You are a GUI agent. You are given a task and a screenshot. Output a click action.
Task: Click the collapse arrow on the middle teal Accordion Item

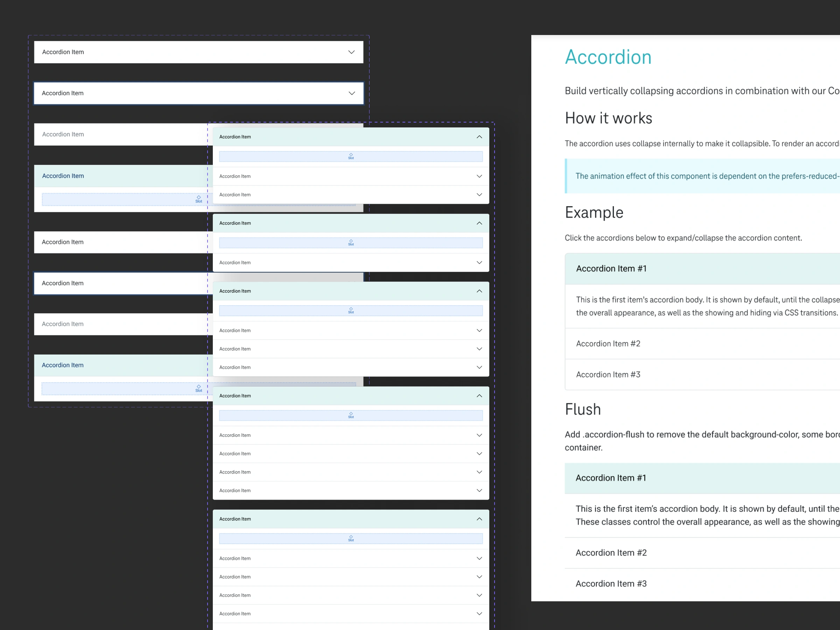click(479, 291)
